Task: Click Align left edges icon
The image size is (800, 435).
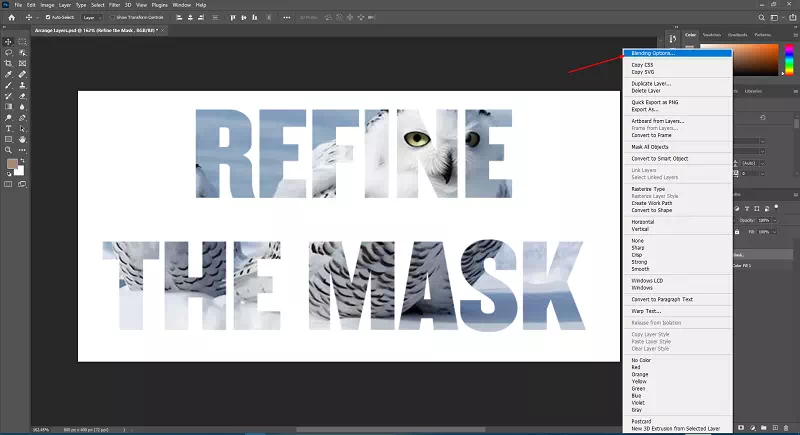Action: coord(179,17)
